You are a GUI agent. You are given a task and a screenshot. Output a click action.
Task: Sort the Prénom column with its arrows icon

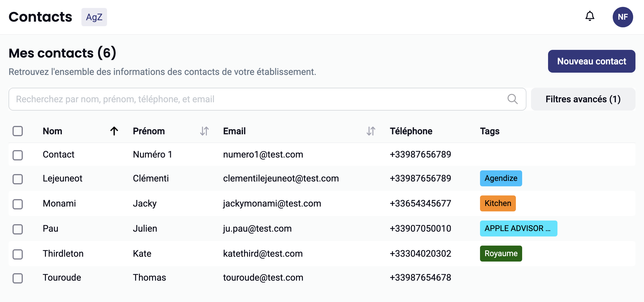click(204, 131)
